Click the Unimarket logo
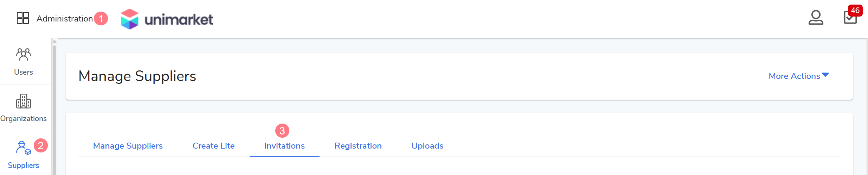 tap(167, 19)
